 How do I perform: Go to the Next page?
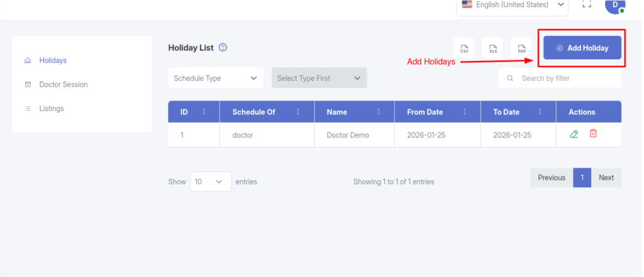[606, 178]
